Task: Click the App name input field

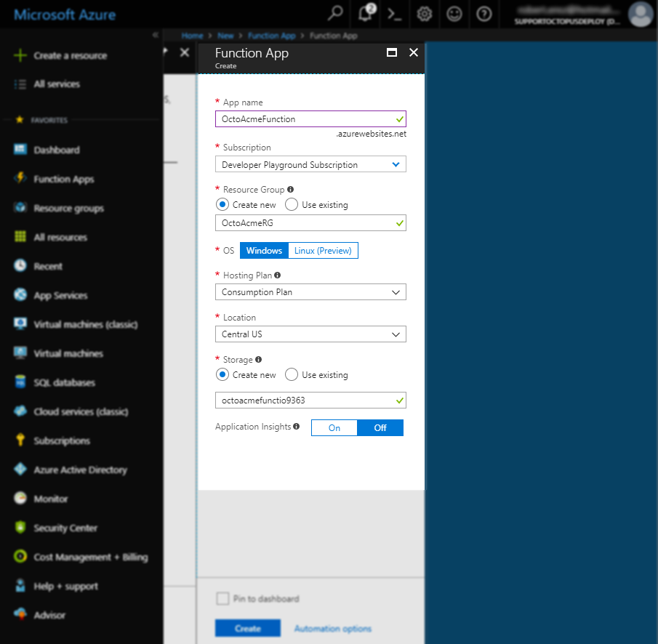Action: 305,119
